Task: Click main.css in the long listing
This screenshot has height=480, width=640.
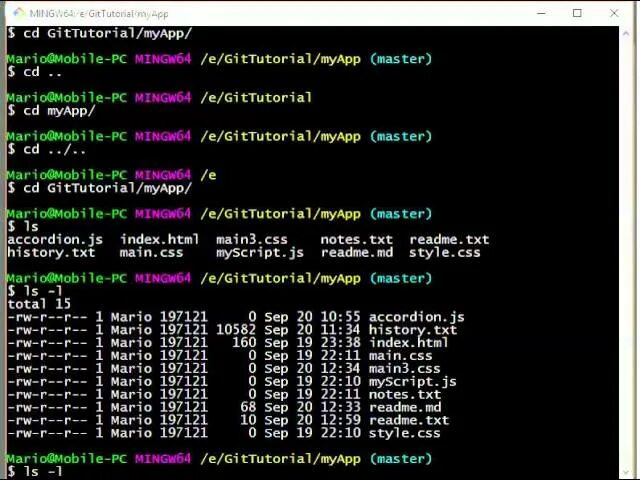Action: (x=400, y=356)
